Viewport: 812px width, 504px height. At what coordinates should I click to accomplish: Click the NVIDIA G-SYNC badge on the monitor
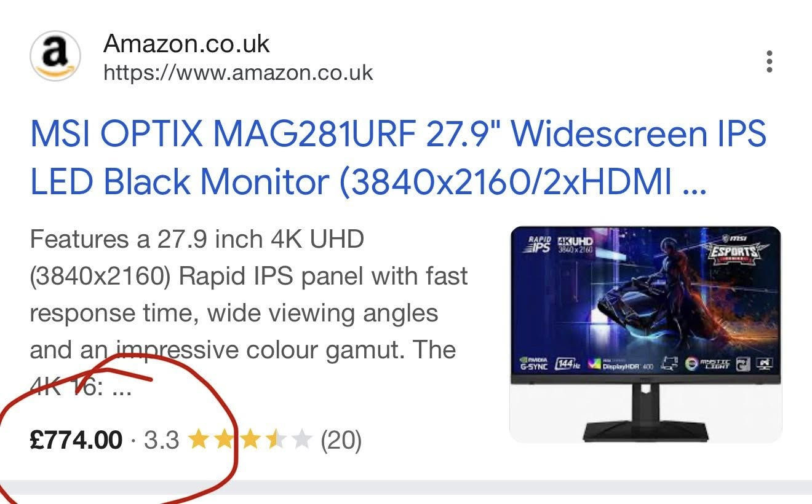click(533, 363)
